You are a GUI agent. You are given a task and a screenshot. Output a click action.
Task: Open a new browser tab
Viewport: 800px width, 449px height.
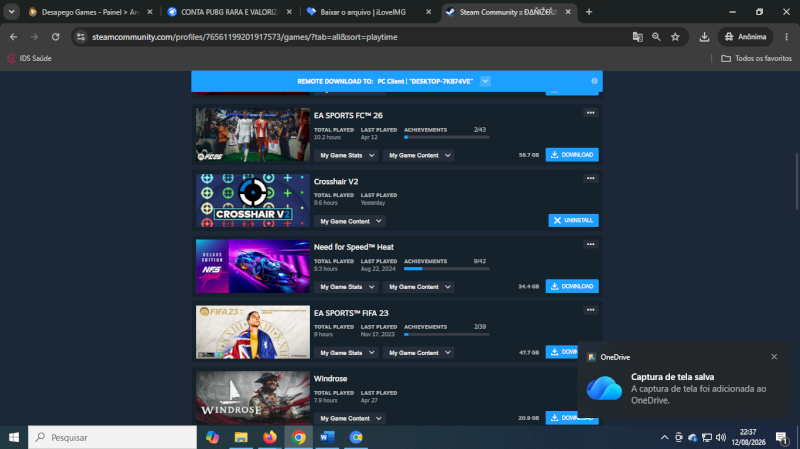coord(589,12)
